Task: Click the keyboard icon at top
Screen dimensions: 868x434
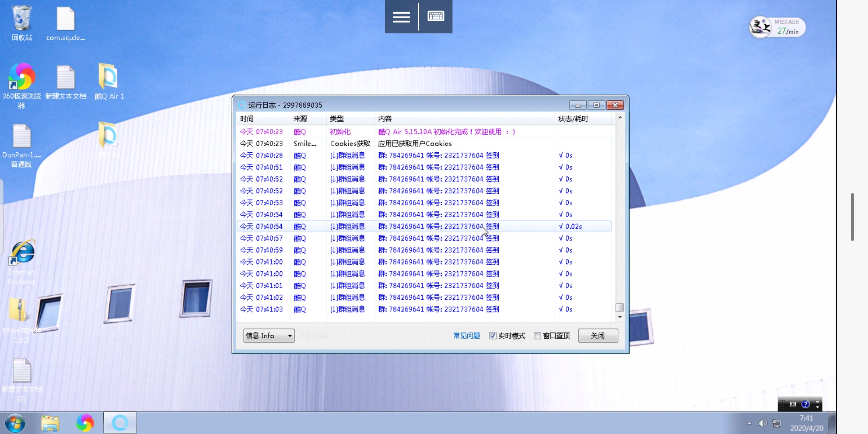Action: tap(436, 16)
